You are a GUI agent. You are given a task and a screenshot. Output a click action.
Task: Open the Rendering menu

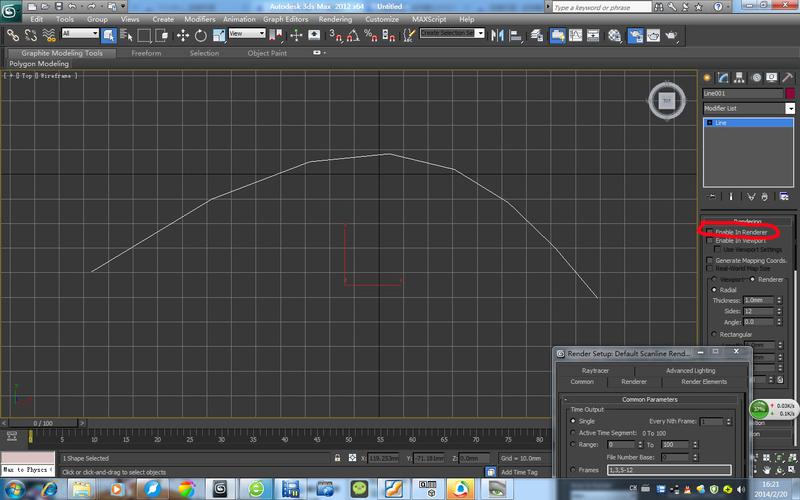pos(334,19)
